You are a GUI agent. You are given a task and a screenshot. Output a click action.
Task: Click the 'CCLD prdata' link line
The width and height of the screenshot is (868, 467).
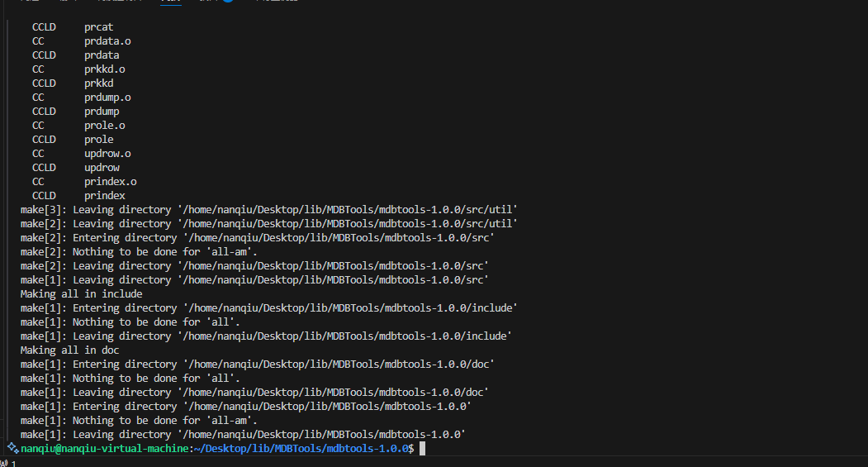(75, 55)
